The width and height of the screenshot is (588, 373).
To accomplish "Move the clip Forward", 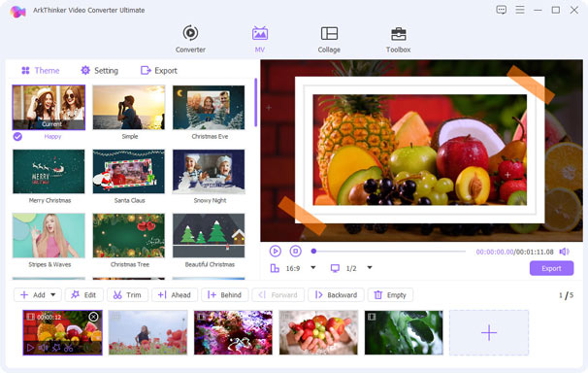I will (x=278, y=295).
